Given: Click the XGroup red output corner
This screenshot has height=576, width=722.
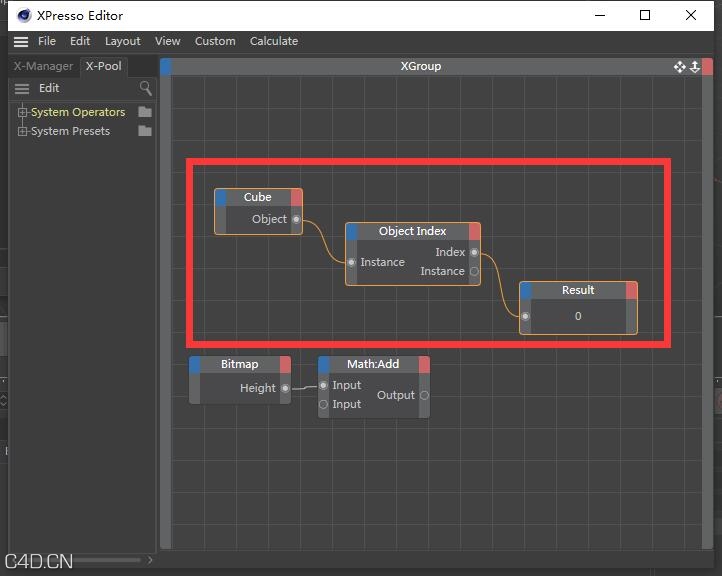Looking at the screenshot, I should click(x=708, y=66).
